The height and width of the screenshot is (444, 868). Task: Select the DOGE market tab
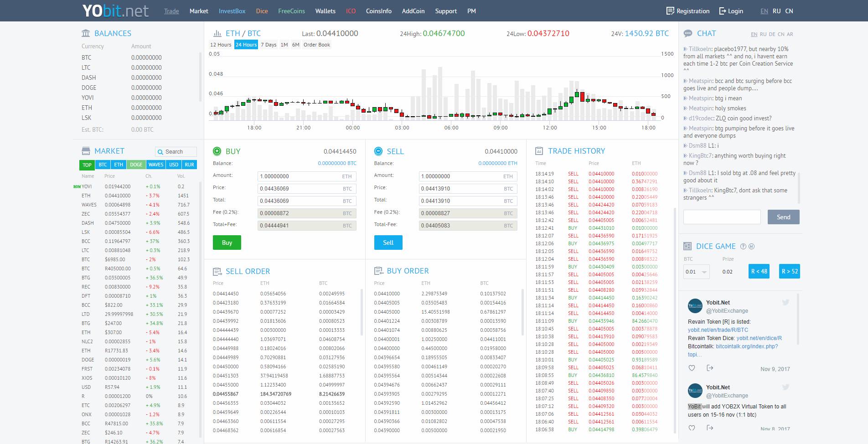pyautogui.click(x=136, y=165)
